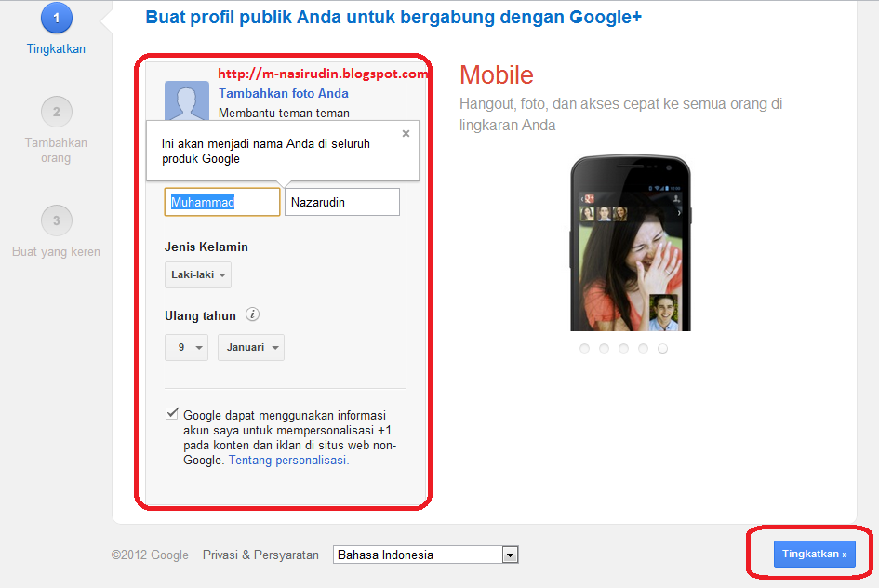Click Tambahkan orang step label
879x588 pixels.
point(56,150)
